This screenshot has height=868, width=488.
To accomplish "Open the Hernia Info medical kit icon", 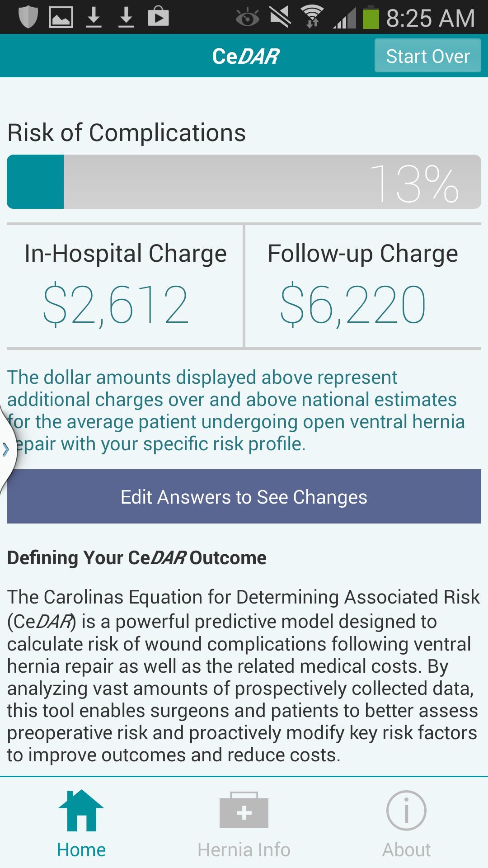I will click(x=244, y=810).
